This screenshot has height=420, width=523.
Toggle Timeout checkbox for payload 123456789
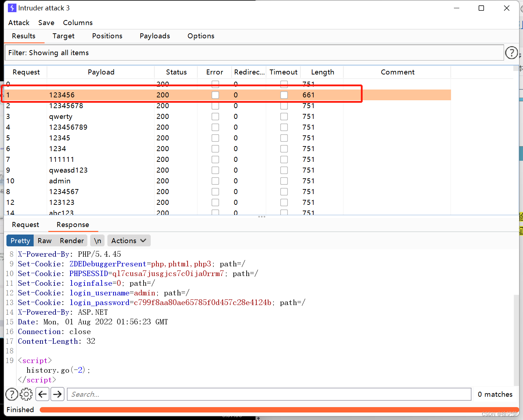284,127
